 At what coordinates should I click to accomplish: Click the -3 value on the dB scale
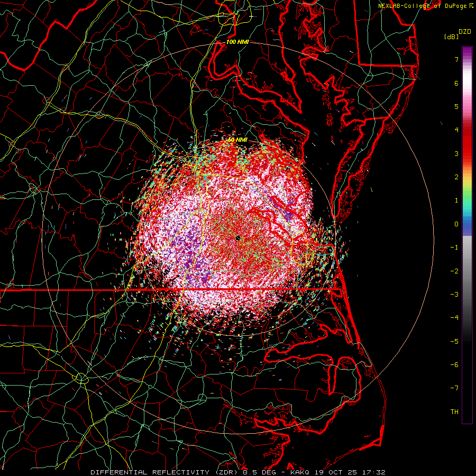coord(454,295)
